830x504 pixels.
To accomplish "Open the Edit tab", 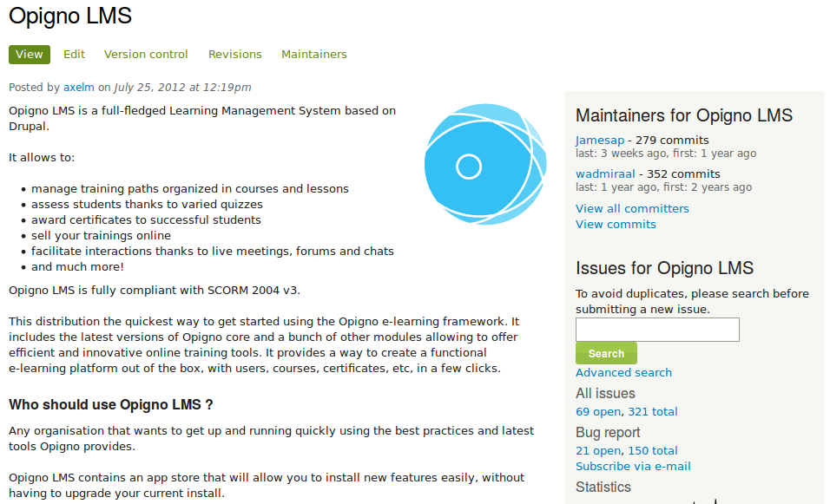I will click(74, 55).
